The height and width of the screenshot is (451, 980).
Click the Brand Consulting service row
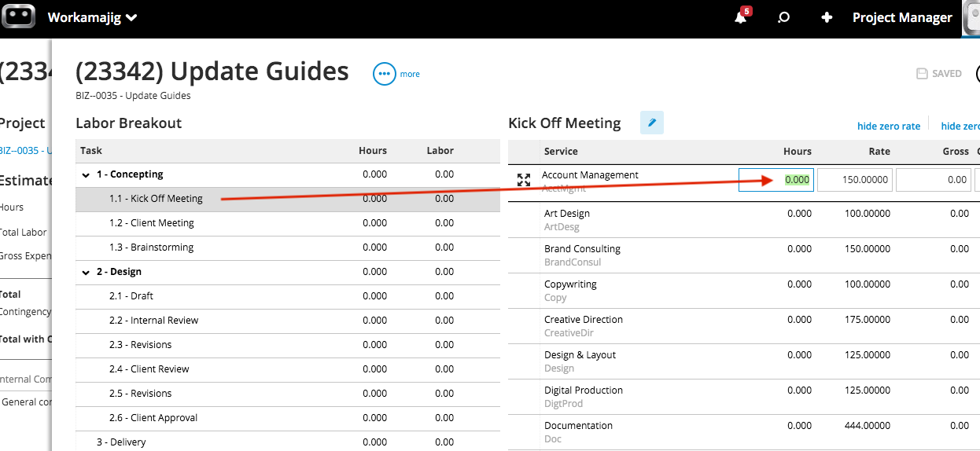[744, 255]
